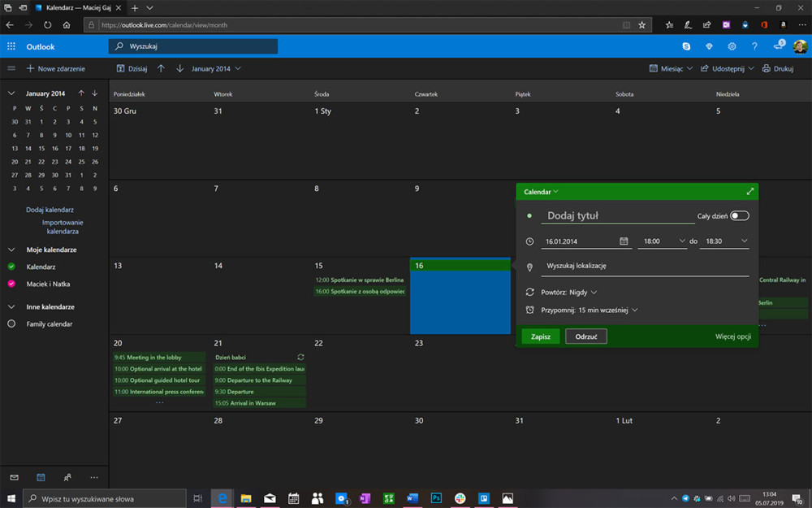Open the 9:45 Meeting in the lobby event

click(x=159, y=357)
